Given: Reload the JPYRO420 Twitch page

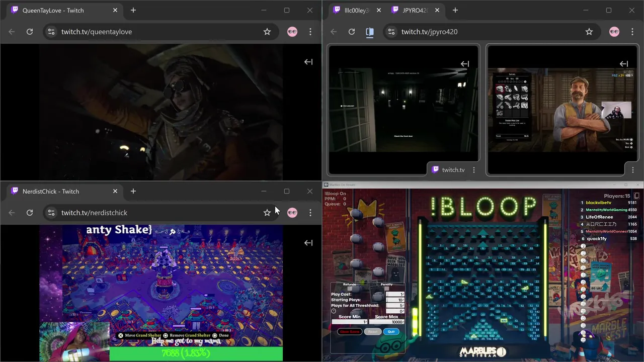Looking at the screenshot, I should click(352, 32).
